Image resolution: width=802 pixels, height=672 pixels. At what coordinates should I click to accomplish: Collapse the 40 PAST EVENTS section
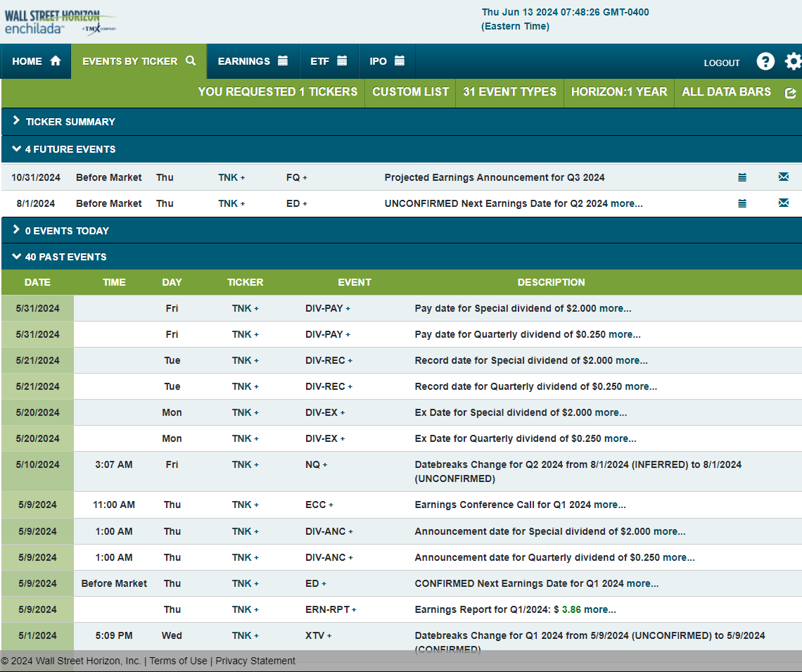[x=16, y=256]
